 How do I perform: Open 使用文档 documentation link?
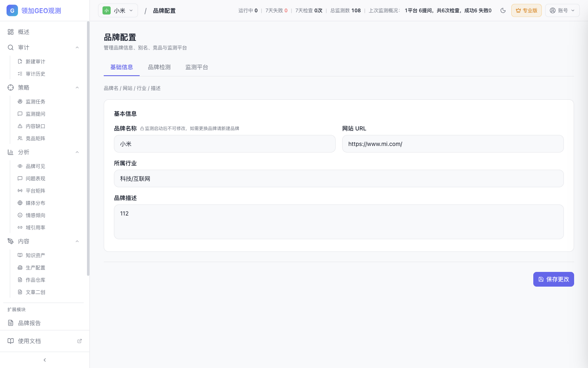[45, 341]
